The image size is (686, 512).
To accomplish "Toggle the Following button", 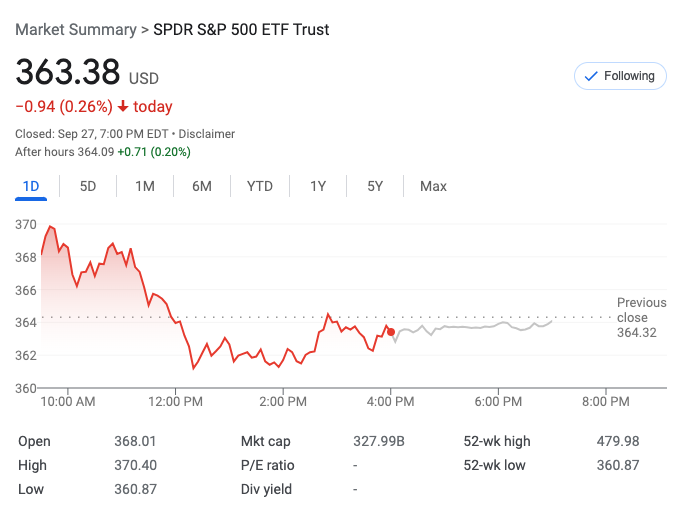I will tap(620, 76).
